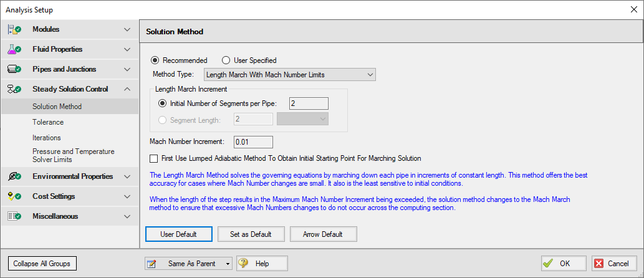Click the Mach Number Increment field
This screenshot has width=644, height=278.
pyautogui.click(x=252, y=142)
